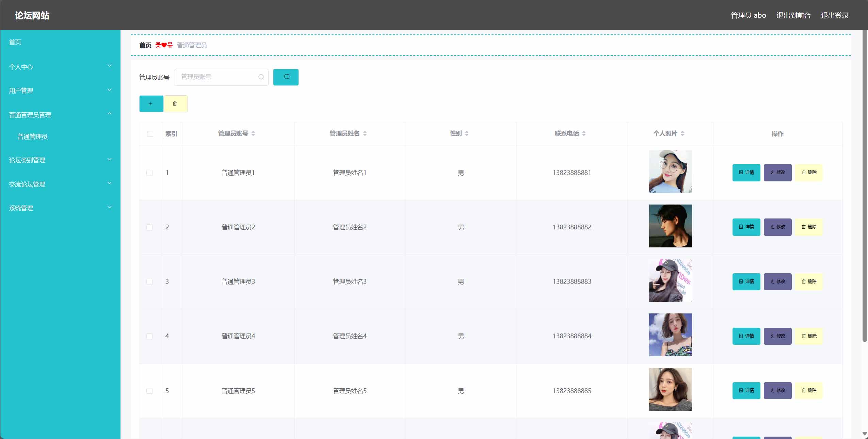Expand the 系统管理 sidebar menu
Viewport: 868px width, 439px height.
(x=60, y=208)
